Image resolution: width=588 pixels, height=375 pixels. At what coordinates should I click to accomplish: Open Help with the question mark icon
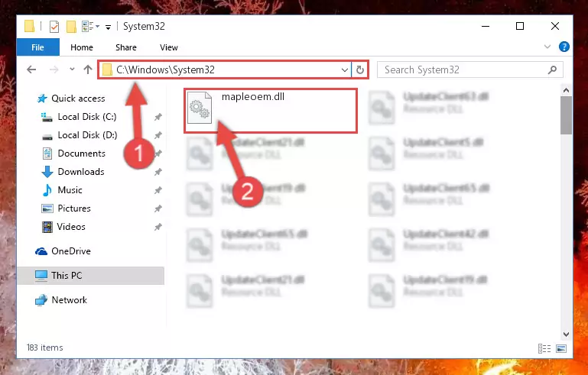pyautogui.click(x=564, y=47)
